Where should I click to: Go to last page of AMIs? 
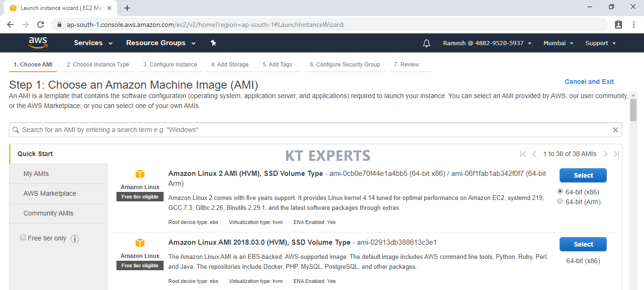click(x=616, y=154)
